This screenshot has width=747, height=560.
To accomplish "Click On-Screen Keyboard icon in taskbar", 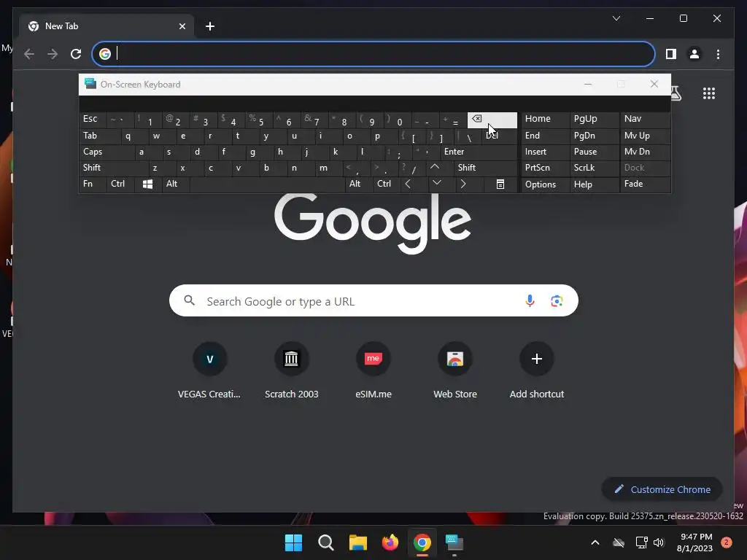I will [454, 542].
